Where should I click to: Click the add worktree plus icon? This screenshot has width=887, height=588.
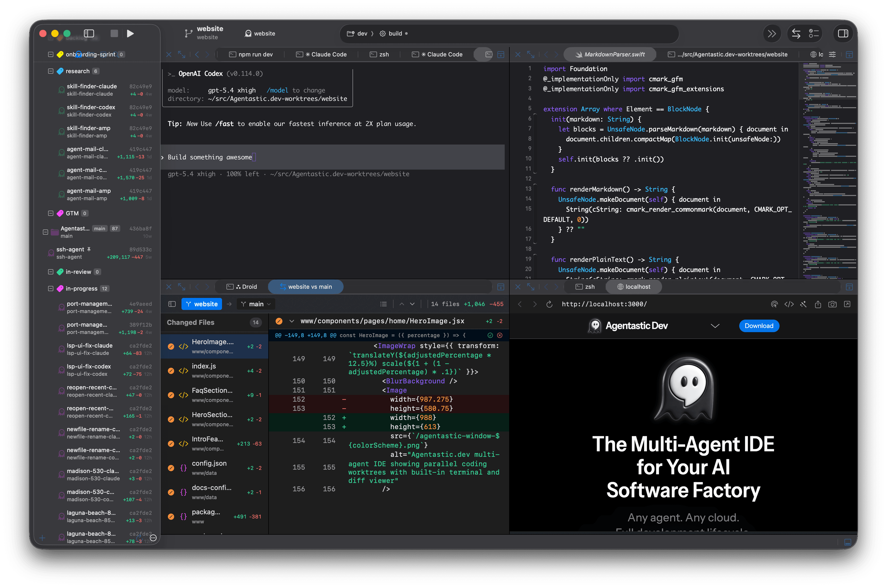42,539
